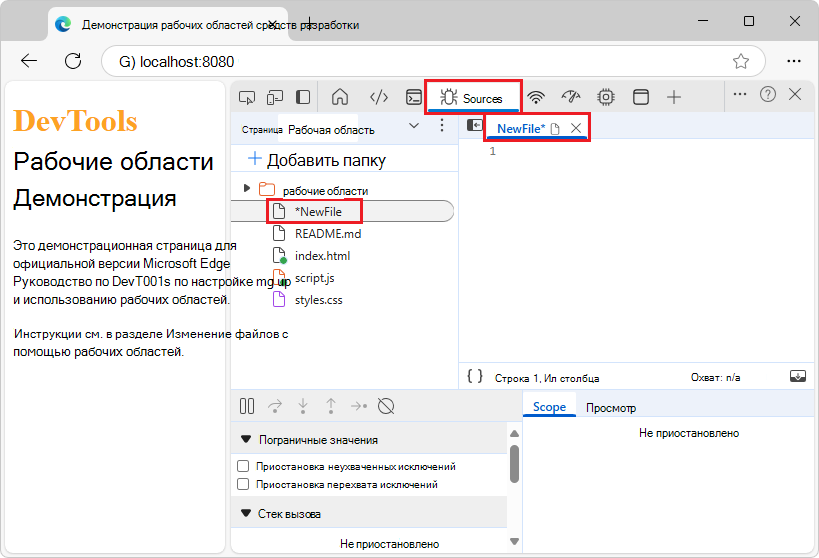Click the Охват: n/a status text
The height and width of the screenshot is (558, 819).
(716, 377)
